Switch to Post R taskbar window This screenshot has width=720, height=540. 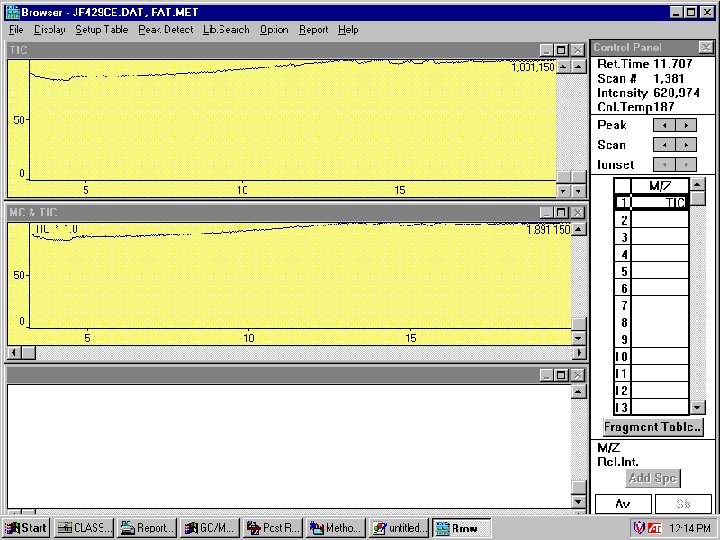click(272, 528)
